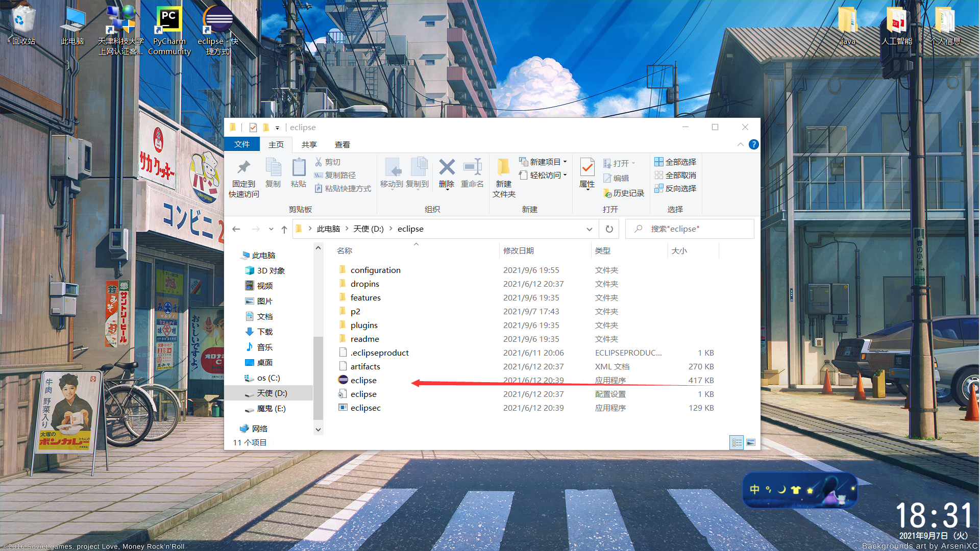Click Invert selection (反向选择)

[675, 188]
